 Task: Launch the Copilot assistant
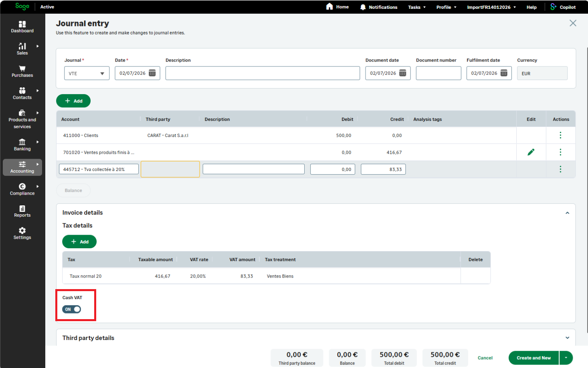pos(563,7)
